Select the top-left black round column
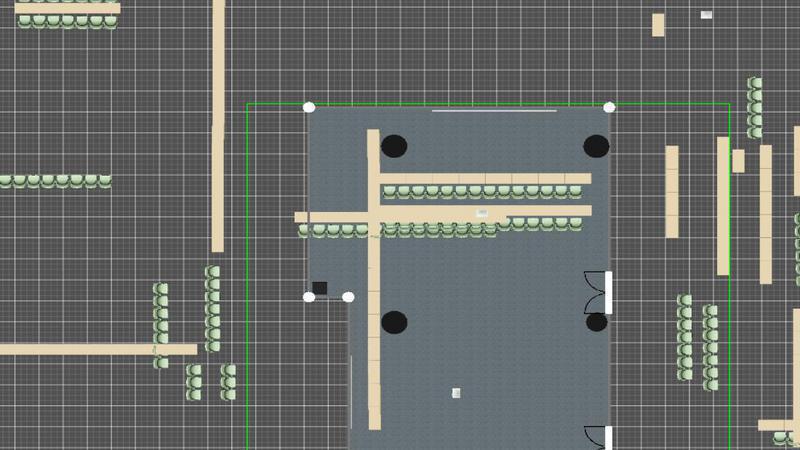 [395, 146]
